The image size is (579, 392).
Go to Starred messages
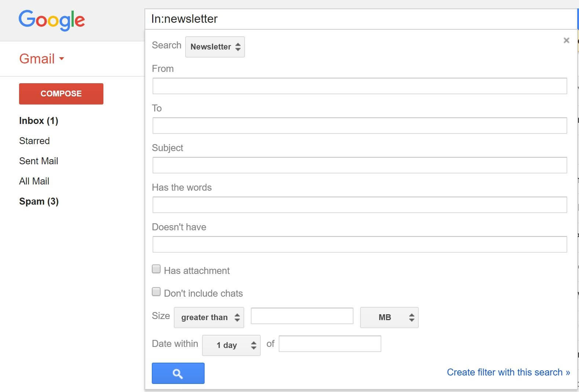point(34,141)
